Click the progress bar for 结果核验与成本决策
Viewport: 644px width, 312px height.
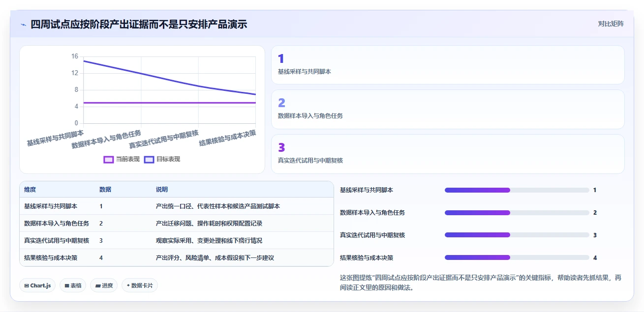pos(517,257)
